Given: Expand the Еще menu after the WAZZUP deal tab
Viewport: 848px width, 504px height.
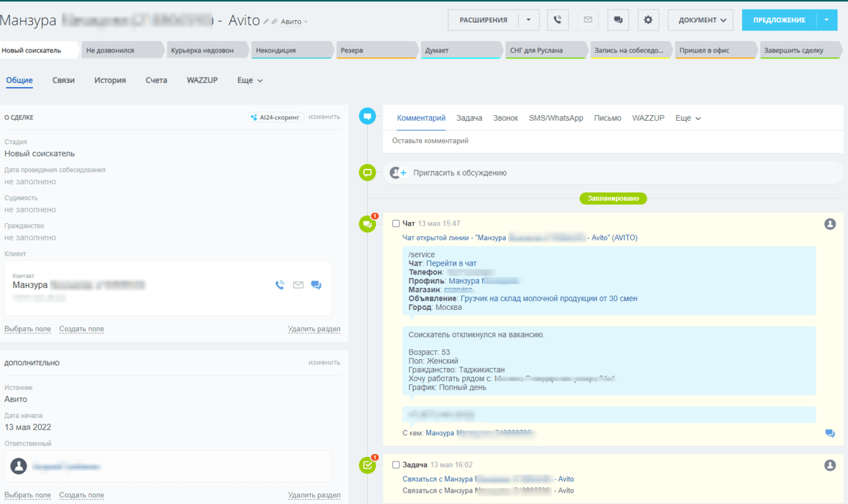Looking at the screenshot, I should 250,80.
